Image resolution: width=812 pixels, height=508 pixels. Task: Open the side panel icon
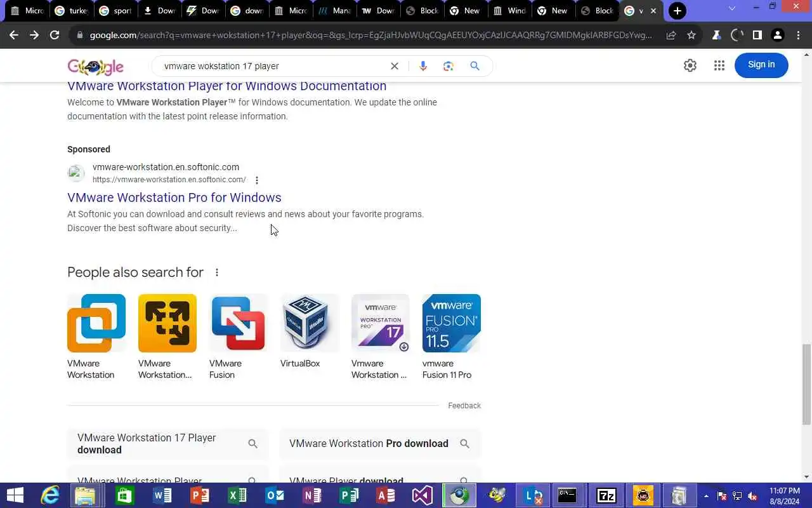757,36
